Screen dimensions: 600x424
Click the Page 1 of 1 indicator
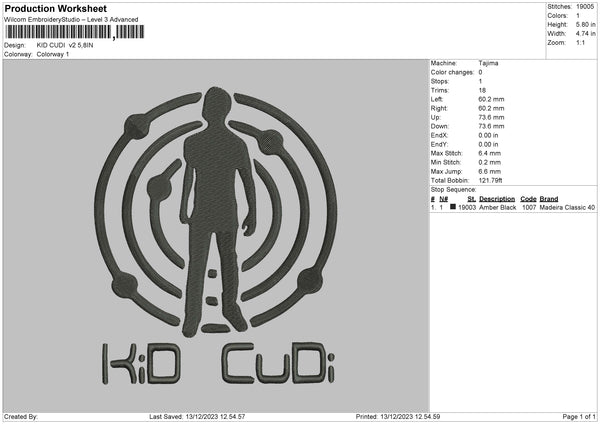pos(579,417)
